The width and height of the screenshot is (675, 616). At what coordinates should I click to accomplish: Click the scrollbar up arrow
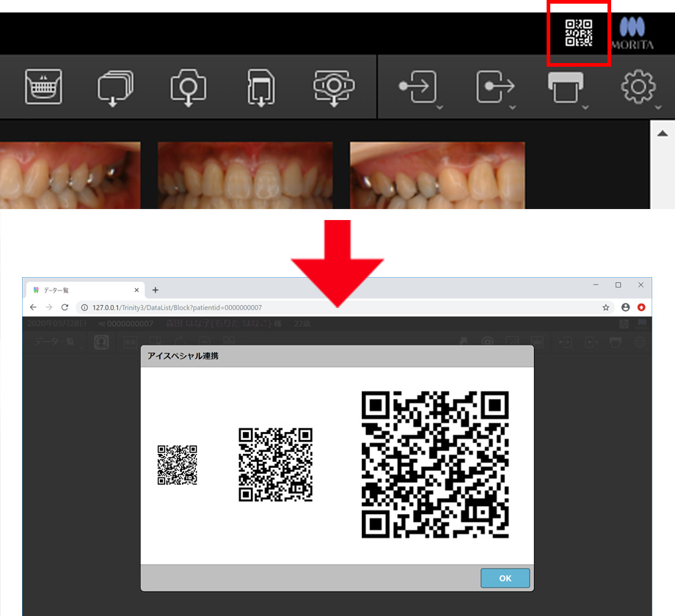click(663, 133)
